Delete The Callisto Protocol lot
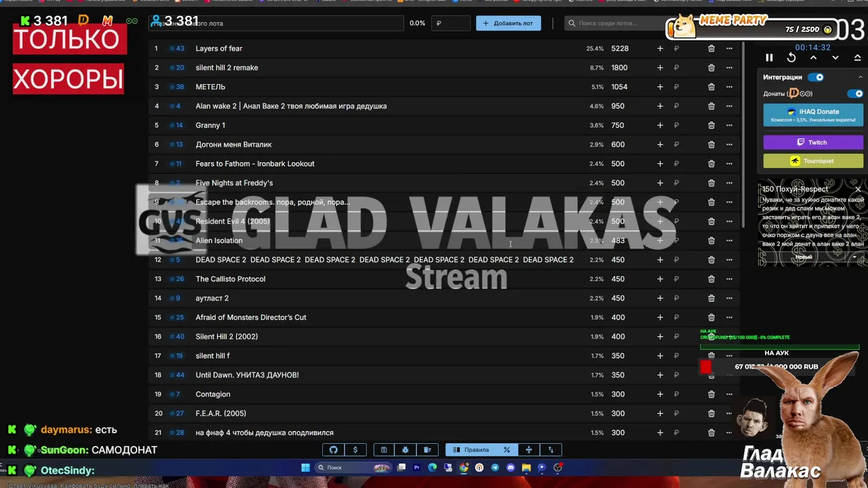Screen dimensions: 868x488 click(x=711, y=279)
